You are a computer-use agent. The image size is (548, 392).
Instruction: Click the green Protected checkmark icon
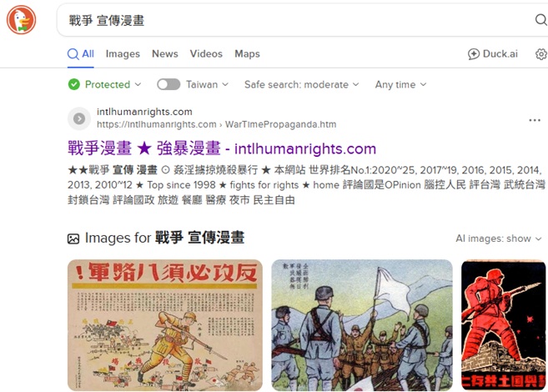click(x=74, y=84)
